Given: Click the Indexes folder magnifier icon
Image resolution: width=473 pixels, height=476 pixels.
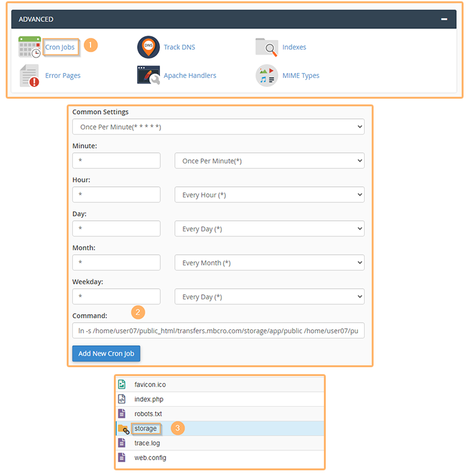Looking at the screenshot, I should tap(267, 47).
